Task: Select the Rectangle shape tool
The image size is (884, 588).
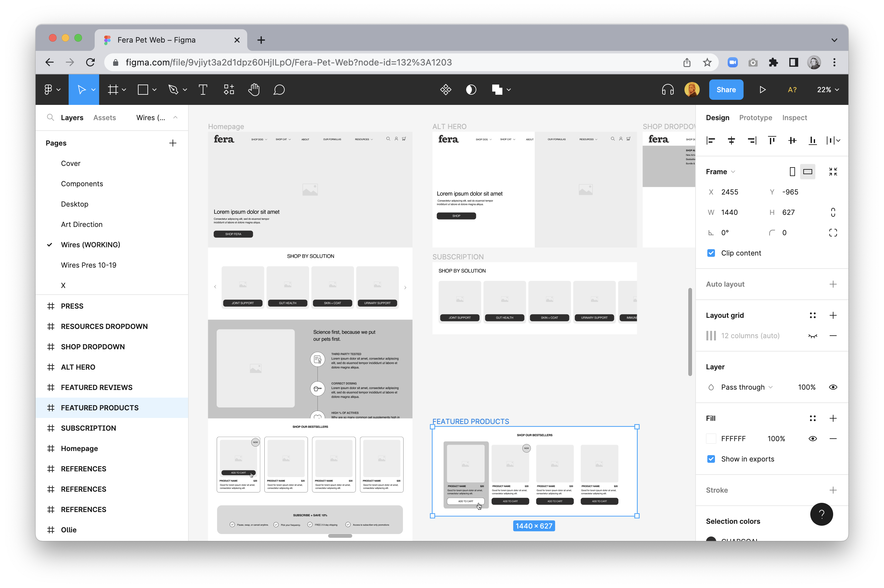Action: (x=143, y=90)
